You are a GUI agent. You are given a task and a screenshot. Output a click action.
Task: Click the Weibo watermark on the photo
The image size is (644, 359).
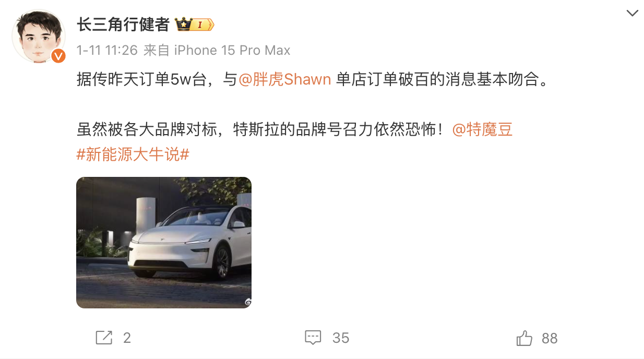[248, 302]
